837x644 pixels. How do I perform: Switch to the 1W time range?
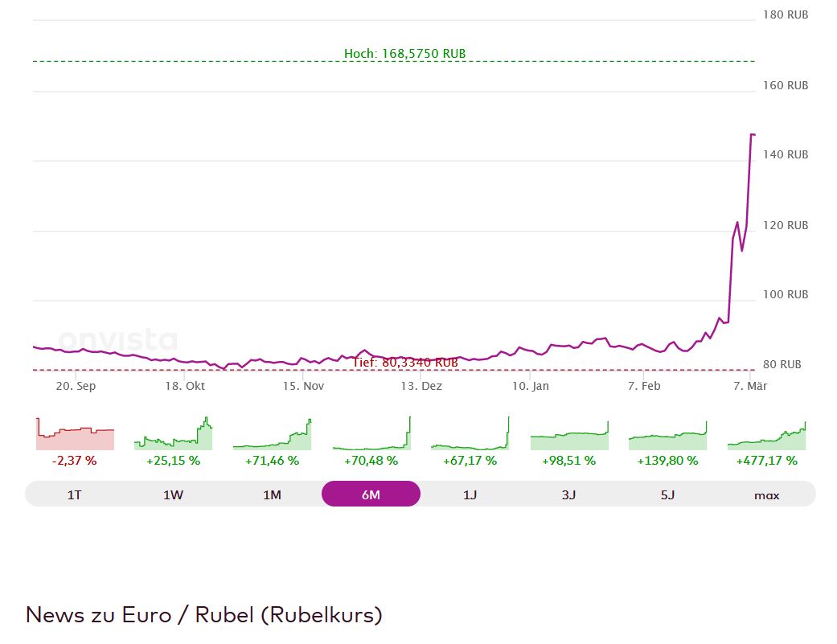coord(173,494)
